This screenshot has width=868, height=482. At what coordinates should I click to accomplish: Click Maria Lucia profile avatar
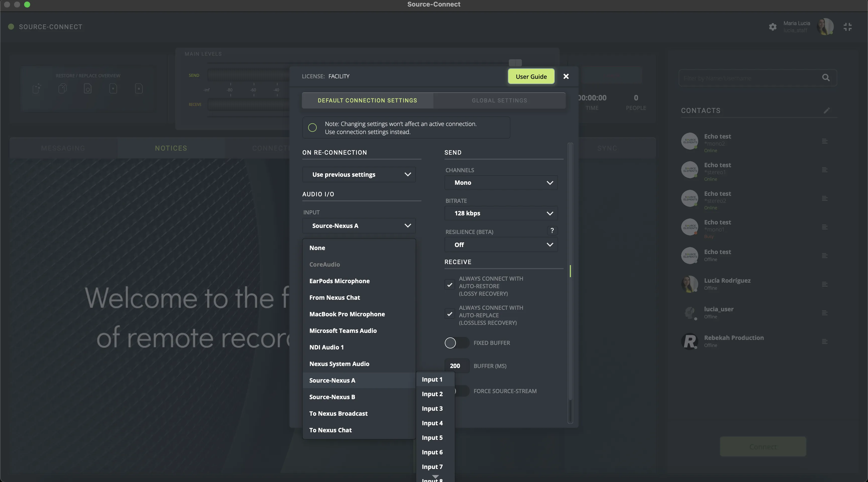coord(825,27)
